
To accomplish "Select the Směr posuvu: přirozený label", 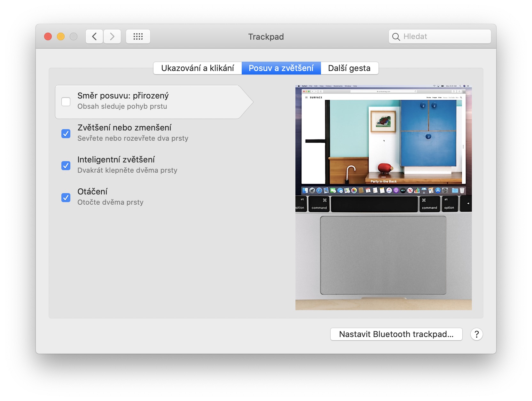I will tap(123, 96).
